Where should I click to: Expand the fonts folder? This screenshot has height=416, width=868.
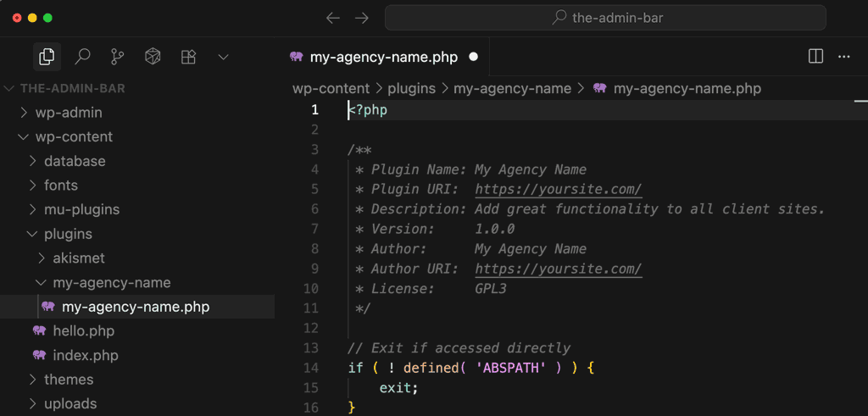pyautogui.click(x=32, y=186)
